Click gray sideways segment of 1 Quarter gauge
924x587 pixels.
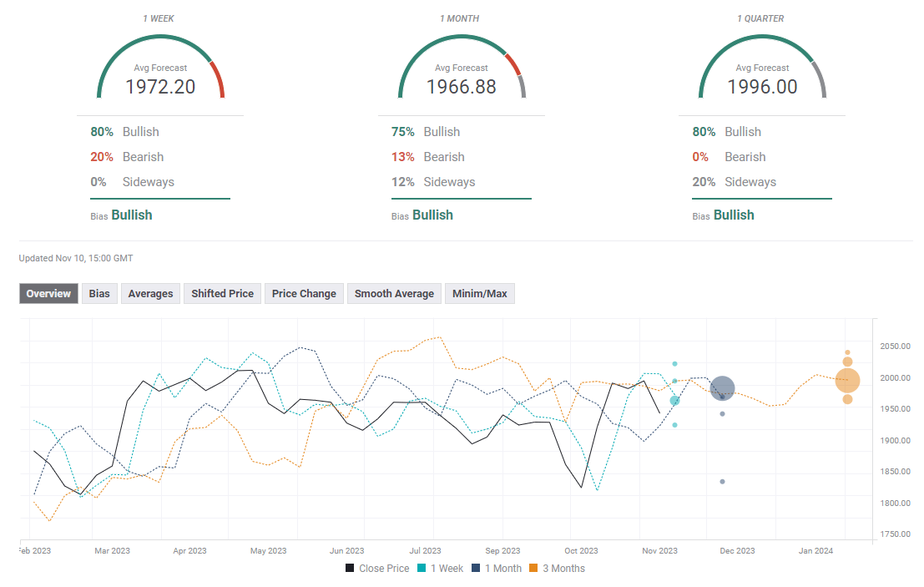[820, 78]
